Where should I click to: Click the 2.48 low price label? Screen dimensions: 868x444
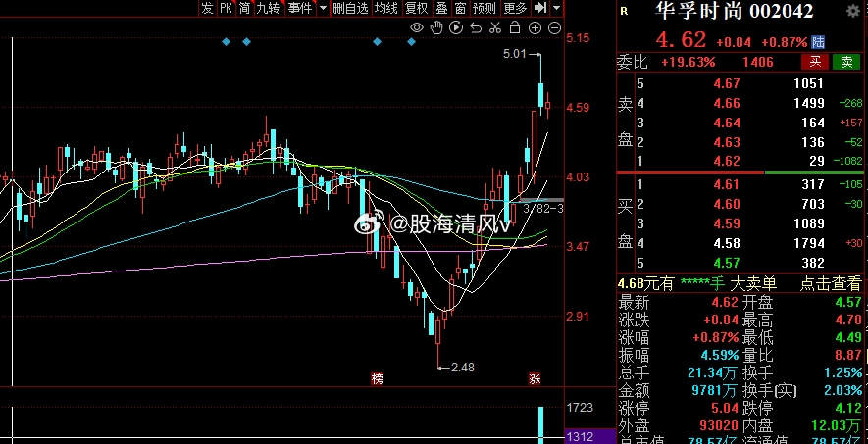coord(463,367)
